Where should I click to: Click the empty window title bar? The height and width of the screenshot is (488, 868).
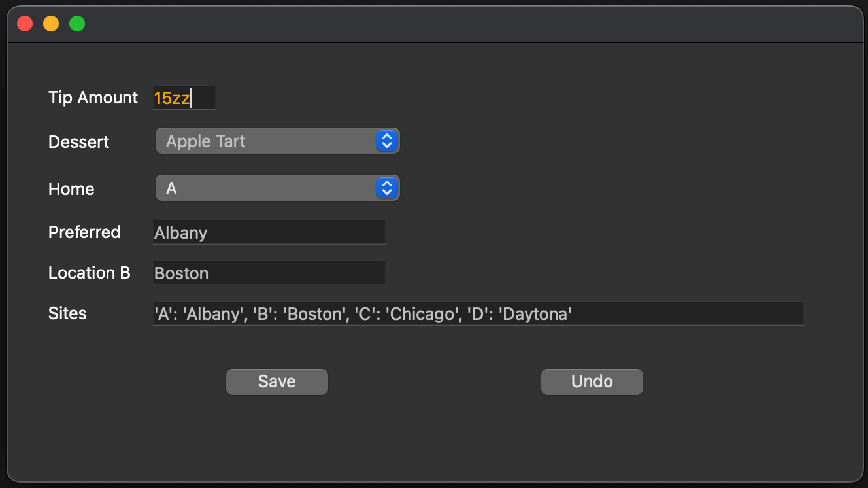coord(458,24)
